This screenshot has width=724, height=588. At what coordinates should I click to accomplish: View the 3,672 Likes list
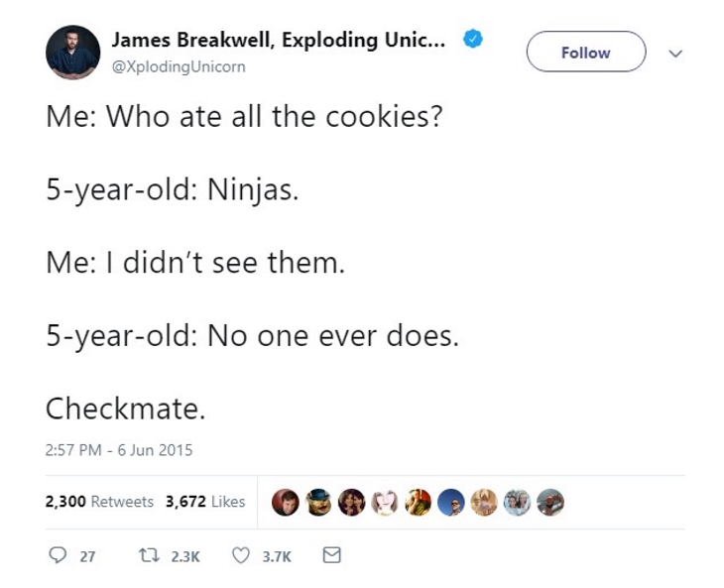coord(205,502)
